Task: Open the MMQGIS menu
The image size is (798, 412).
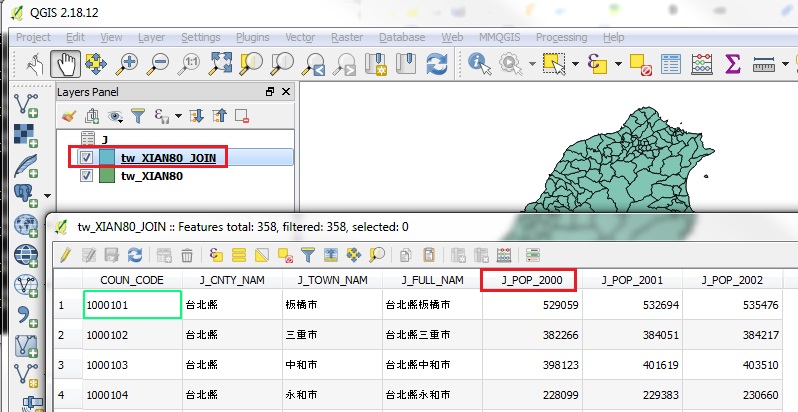Action: 499,37
